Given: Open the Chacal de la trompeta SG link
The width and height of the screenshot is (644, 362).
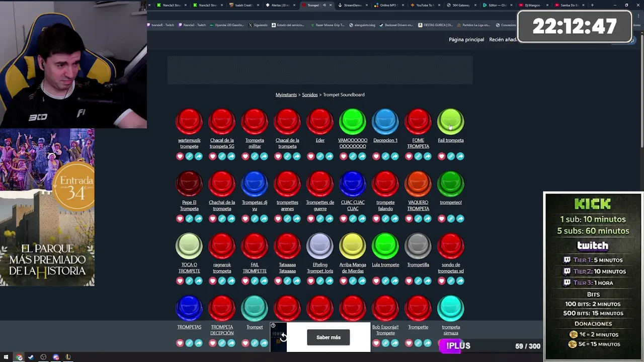Looking at the screenshot, I should click(x=222, y=143).
